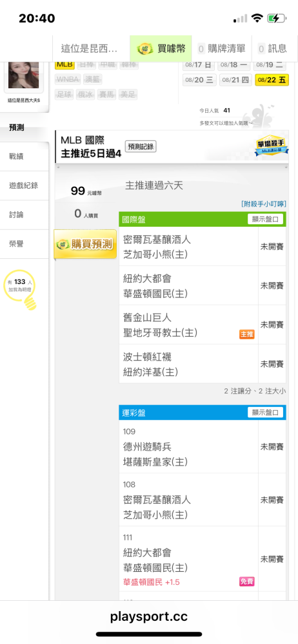Click the 單場殺手 MLB badge icon

pyautogui.click(x=272, y=146)
